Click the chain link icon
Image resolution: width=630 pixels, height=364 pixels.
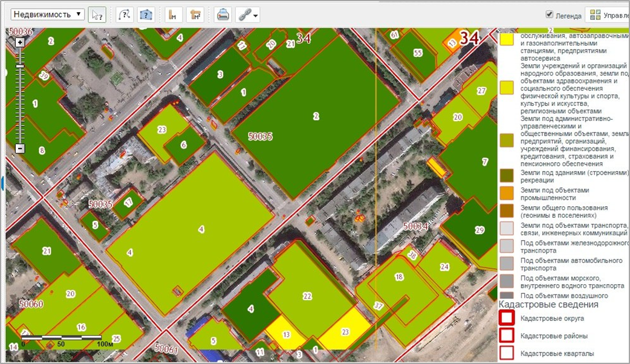pyautogui.click(x=244, y=15)
